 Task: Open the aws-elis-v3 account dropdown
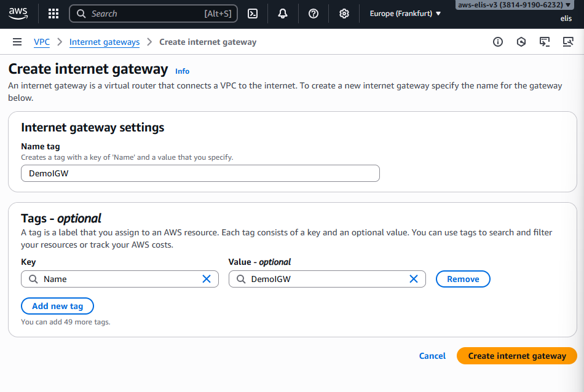(x=515, y=5)
